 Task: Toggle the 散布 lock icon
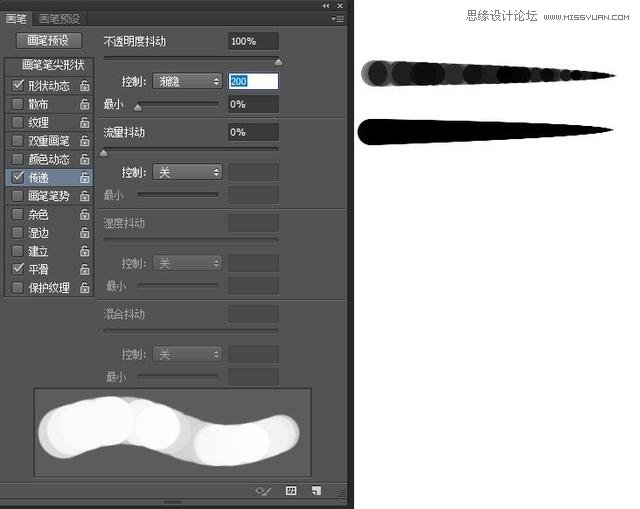[84, 104]
